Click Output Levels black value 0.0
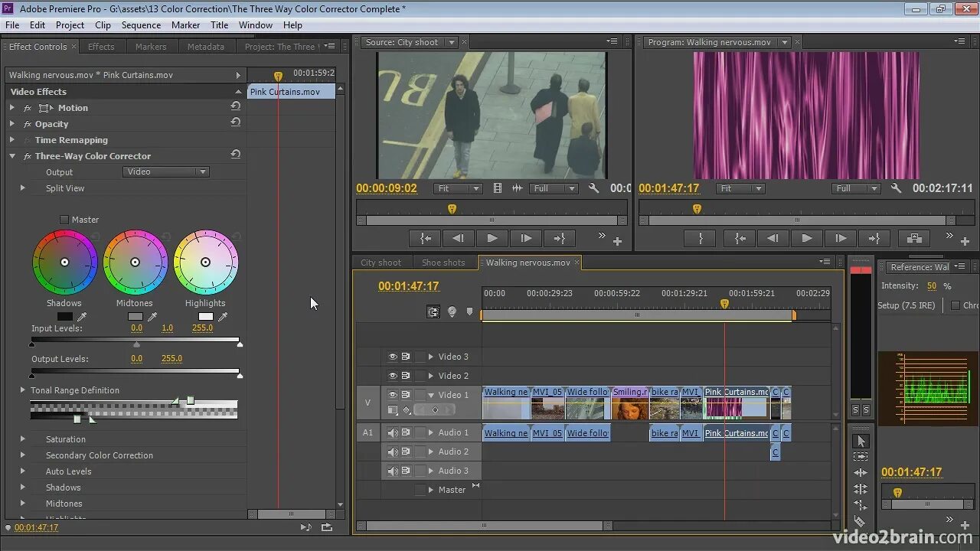This screenshot has width=980, height=551. [136, 358]
